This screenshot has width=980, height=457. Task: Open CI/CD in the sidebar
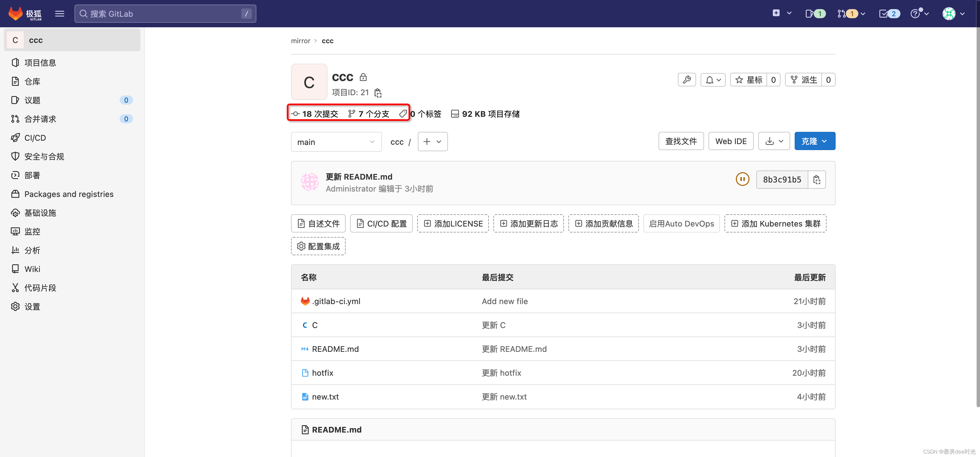[35, 138]
